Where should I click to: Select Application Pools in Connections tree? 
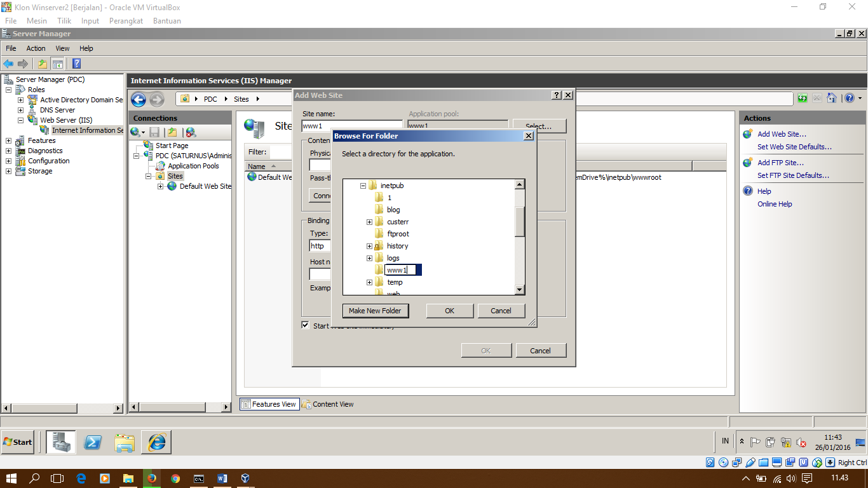click(193, 166)
